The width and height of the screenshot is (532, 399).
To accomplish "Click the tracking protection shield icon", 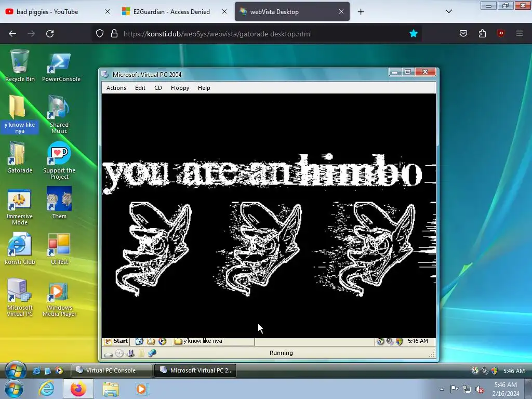I will (99, 34).
